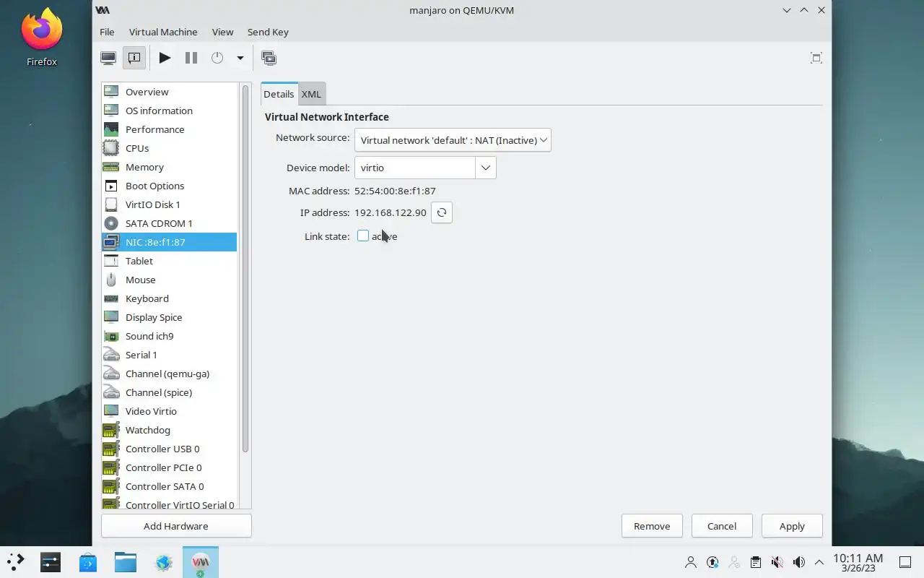Open the network globe taskbar icon
924x578 pixels.
164,562
